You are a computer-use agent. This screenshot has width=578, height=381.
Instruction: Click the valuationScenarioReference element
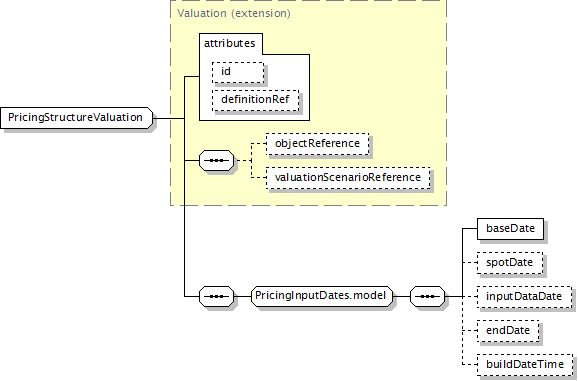pyautogui.click(x=348, y=178)
